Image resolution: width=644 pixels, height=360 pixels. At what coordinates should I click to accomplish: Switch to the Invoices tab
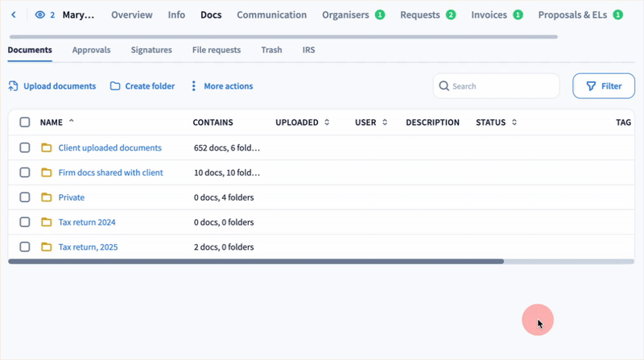pyautogui.click(x=489, y=14)
